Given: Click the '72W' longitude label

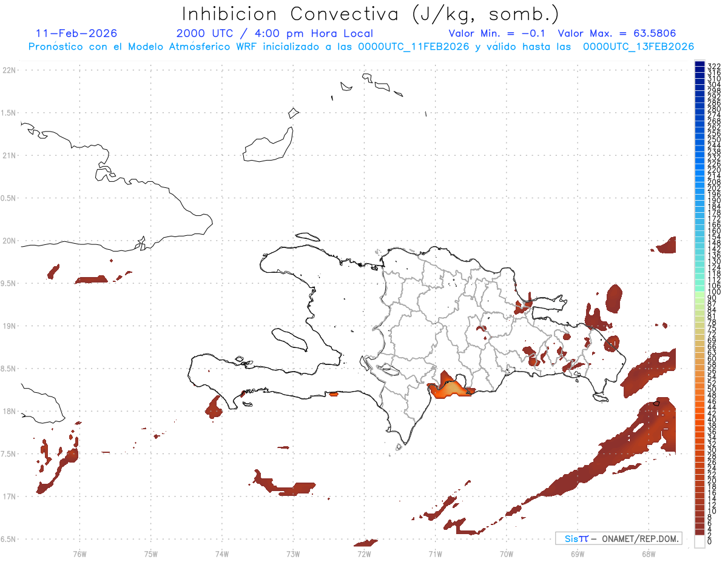Looking at the screenshot, I should click(364, 553).
